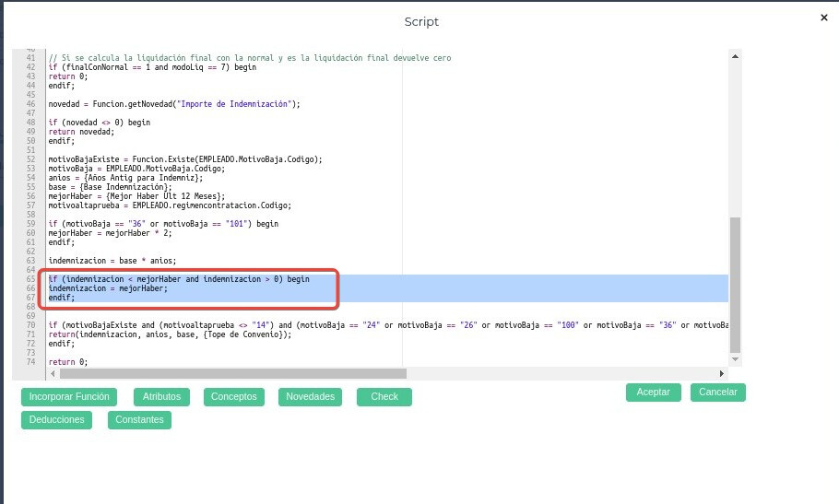Click line number 70 in the gutter
Viewport: 839px width, 504px height.
click(x=30, y=325)
